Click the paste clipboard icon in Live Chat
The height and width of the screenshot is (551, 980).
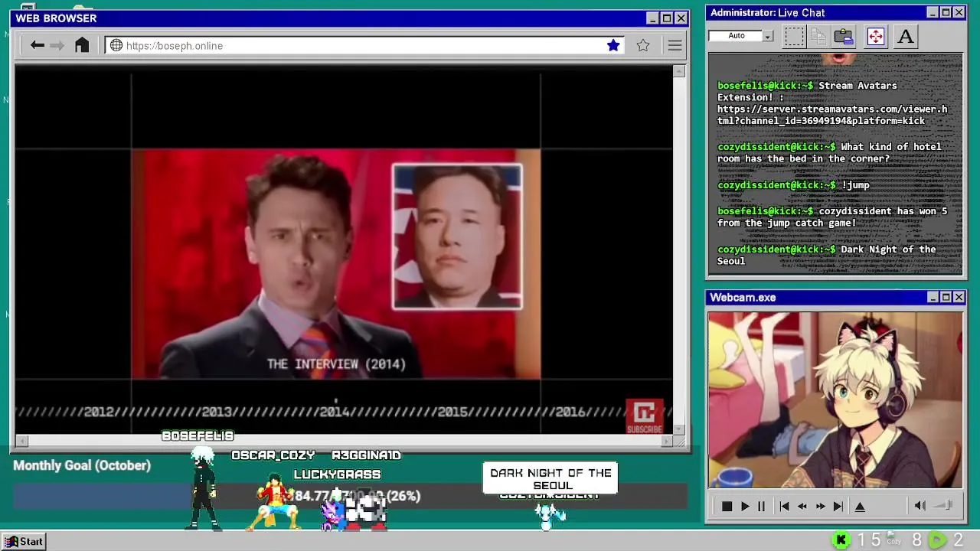pos(844,36)
